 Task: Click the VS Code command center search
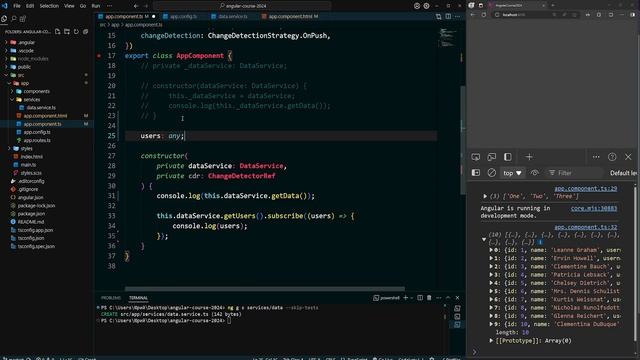coord(243,6)
